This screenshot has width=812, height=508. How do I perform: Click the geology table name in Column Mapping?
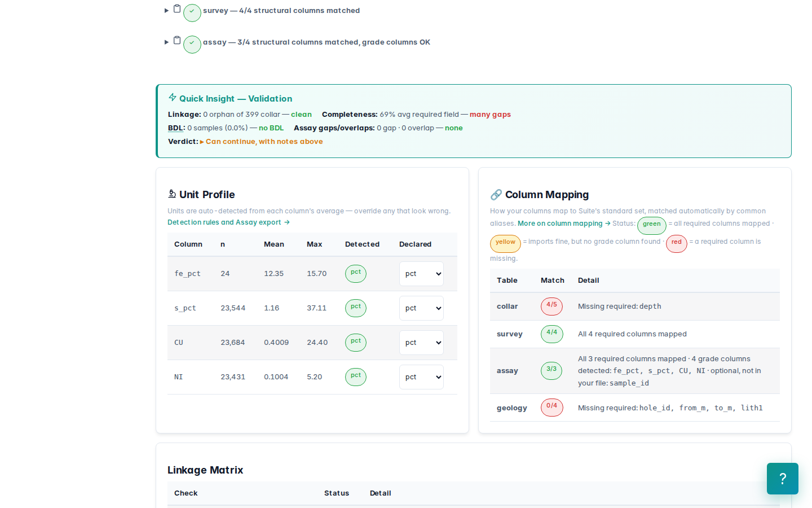[512, 408]
